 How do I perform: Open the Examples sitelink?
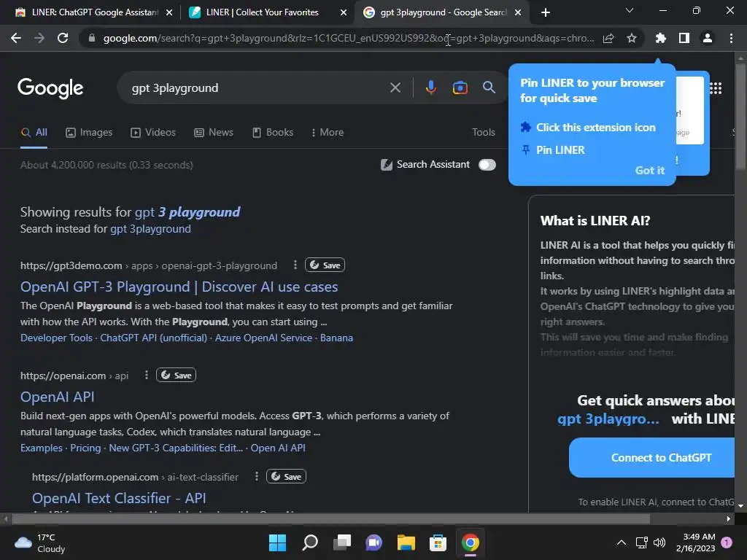(41, 448)
